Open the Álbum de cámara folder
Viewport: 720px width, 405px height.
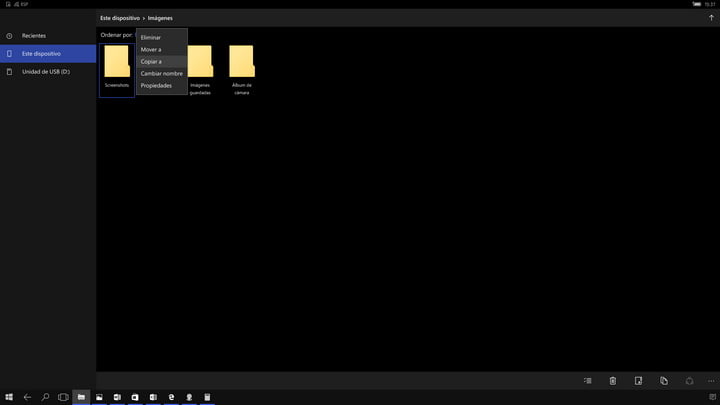tap(241, 66)
